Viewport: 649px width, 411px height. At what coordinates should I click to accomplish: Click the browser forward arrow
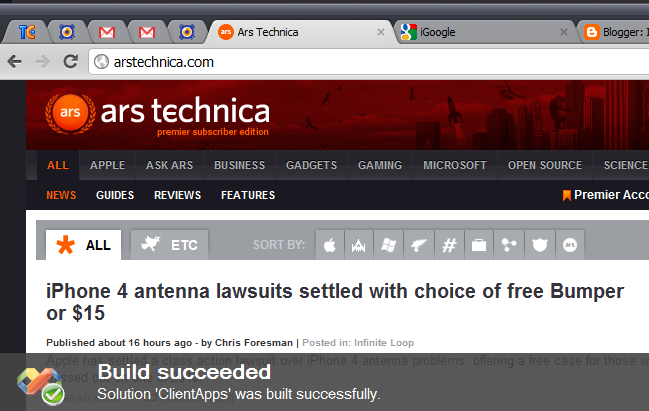[x=42, y=62]
